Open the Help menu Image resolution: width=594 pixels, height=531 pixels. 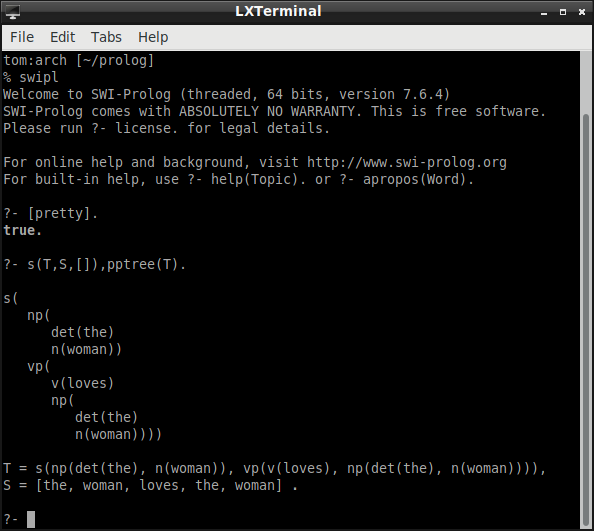coord(153,37)
